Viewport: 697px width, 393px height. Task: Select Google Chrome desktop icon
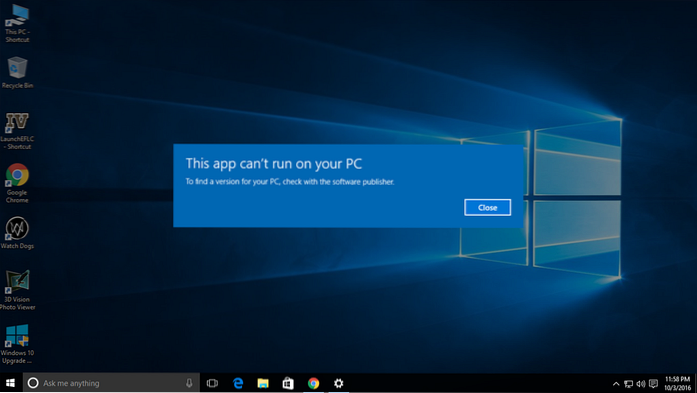(17, 184)
